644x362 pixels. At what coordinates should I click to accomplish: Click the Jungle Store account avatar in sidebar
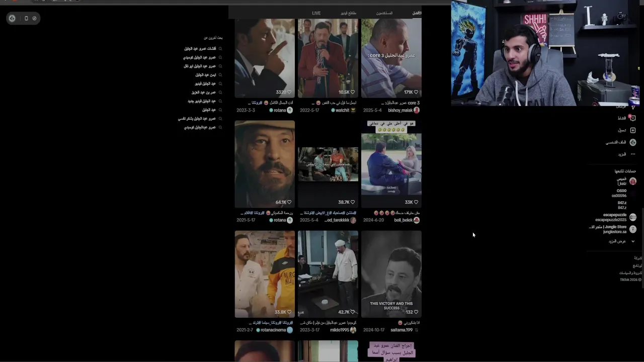coord(633,229)
